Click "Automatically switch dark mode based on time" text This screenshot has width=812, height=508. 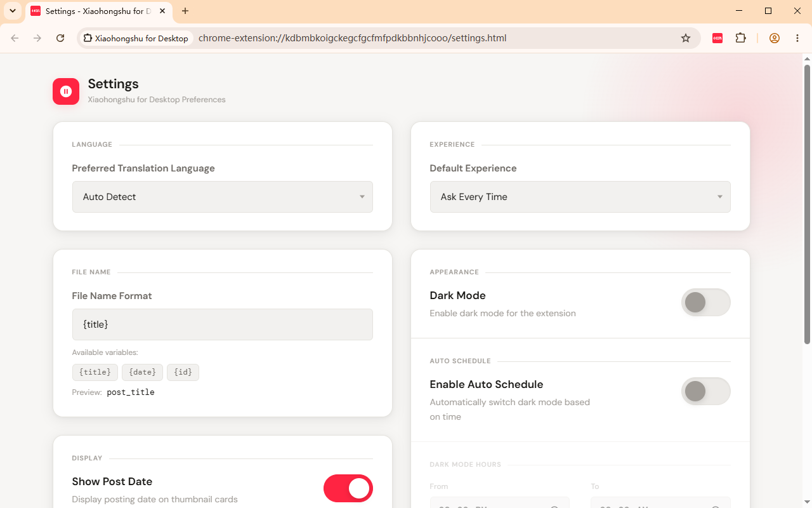point(510,410)
